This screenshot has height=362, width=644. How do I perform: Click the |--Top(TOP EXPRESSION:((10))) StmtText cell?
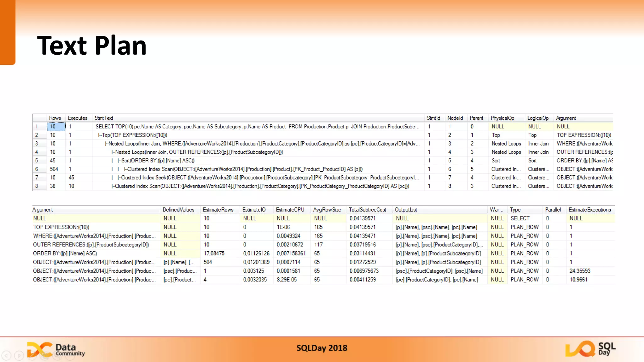258,135
